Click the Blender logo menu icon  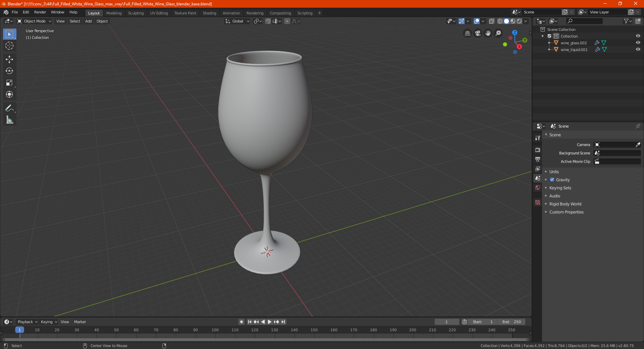pyautogui.click(x=6, y=12)
